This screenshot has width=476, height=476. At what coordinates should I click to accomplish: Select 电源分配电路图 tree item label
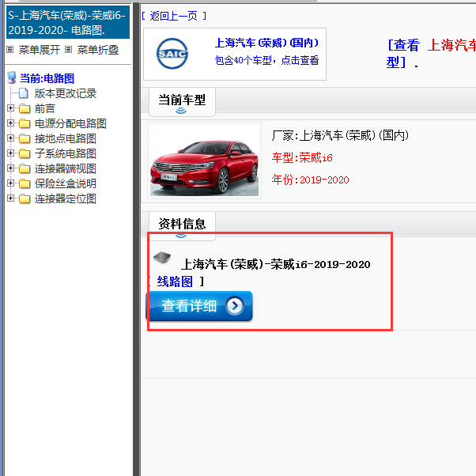coord(70,123)
